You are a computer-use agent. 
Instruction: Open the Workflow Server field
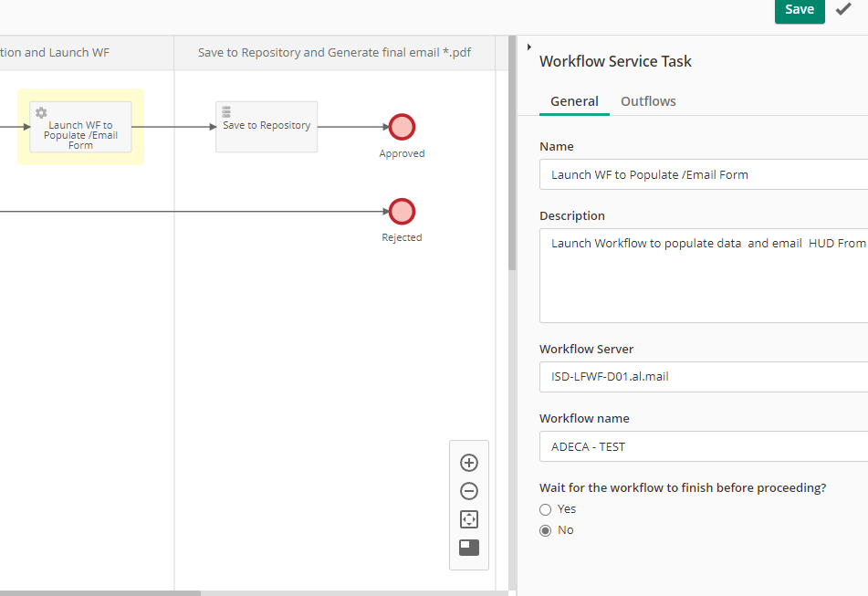(703, 376)
